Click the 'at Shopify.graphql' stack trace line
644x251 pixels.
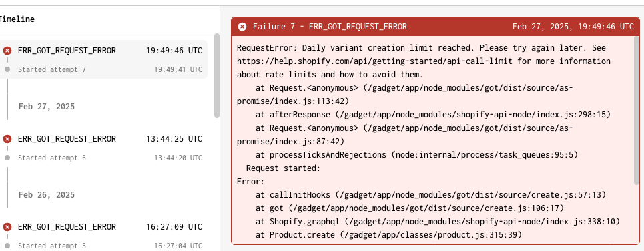click(437, 222)
